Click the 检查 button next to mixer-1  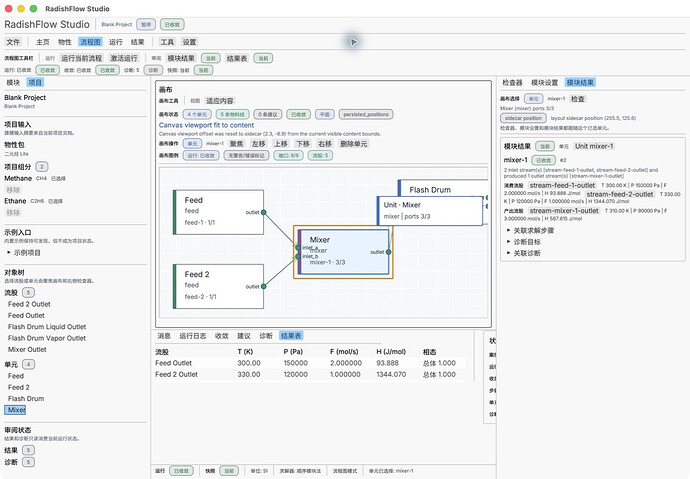[577, 99]
